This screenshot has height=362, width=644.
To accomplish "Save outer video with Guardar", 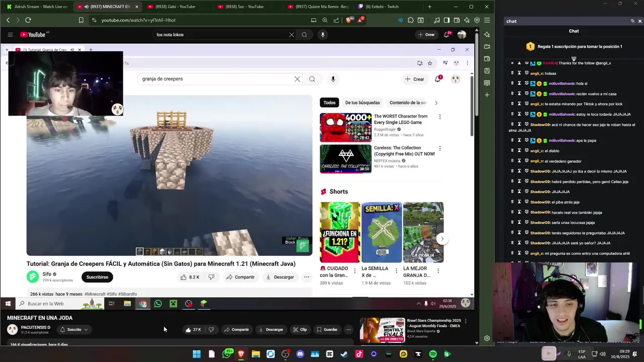I will click(x=327, y=329).
